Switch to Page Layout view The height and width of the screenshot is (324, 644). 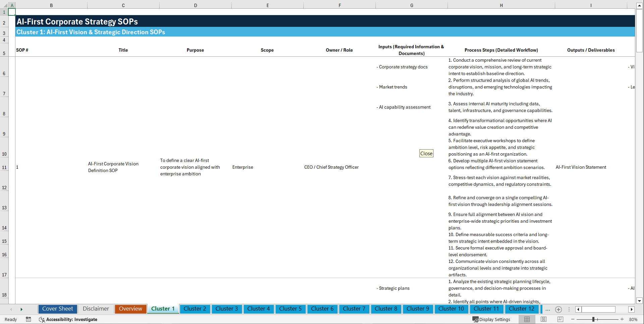pos(543,319)
